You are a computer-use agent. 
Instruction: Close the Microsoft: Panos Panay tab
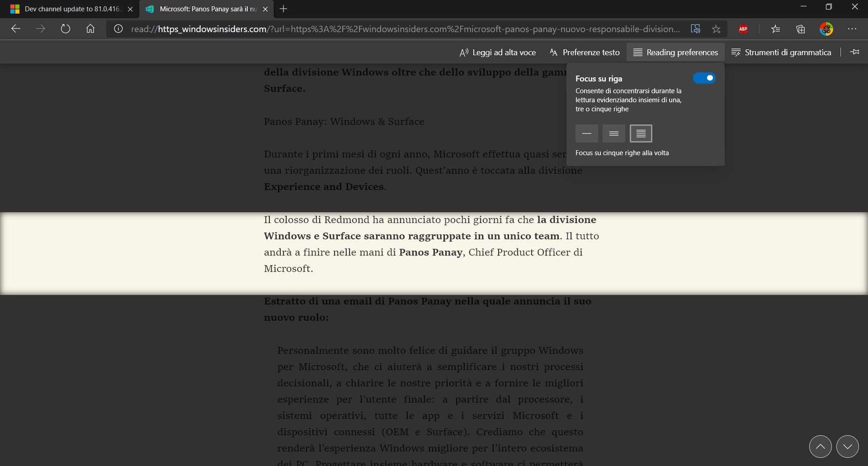(x=265, y=9)
